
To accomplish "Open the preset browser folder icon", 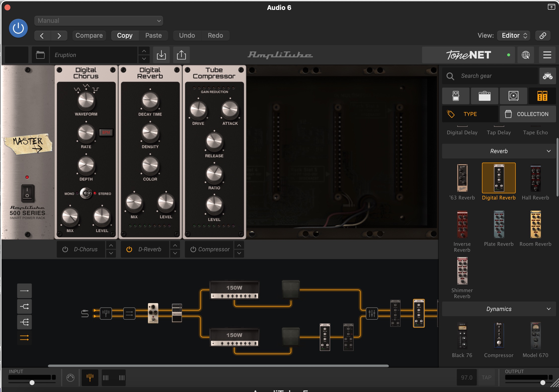I will tap(40, 55).
